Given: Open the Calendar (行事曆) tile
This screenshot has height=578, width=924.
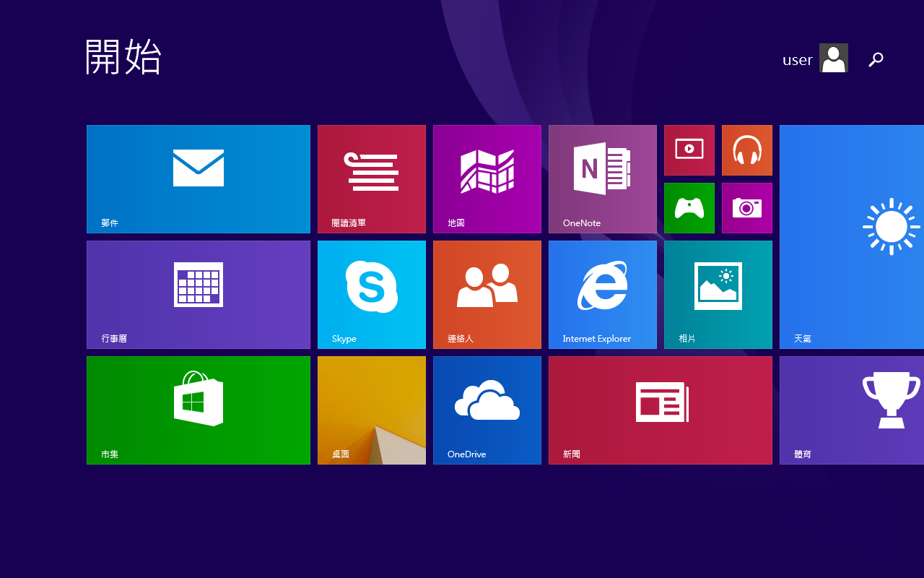Looking at the screenshot, I should pos(199,295).
